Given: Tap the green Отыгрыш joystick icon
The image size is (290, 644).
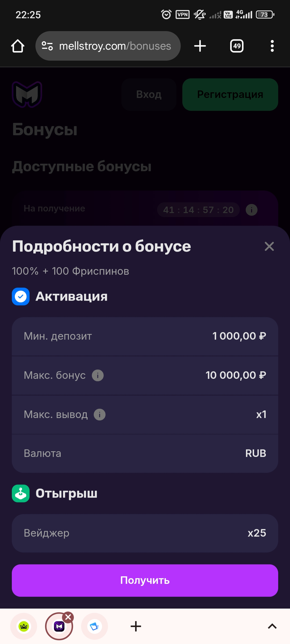Looking at the screenshot, I should (21, 493).
